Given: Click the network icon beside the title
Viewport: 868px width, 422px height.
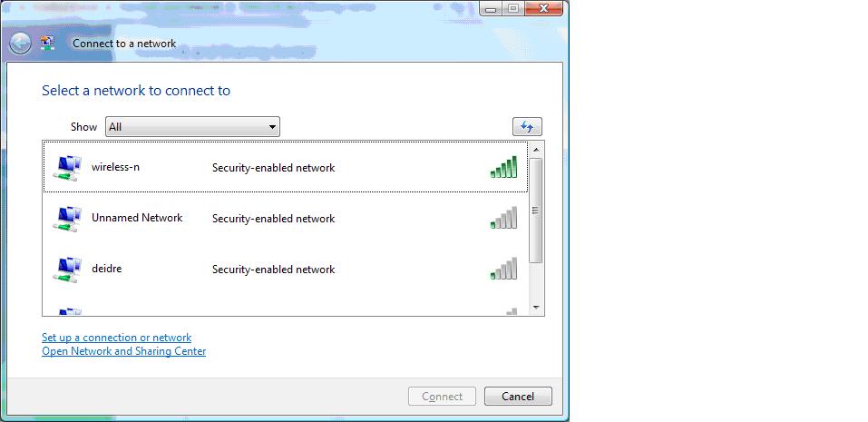Looking at the screenshot, I should coord(48,44).
